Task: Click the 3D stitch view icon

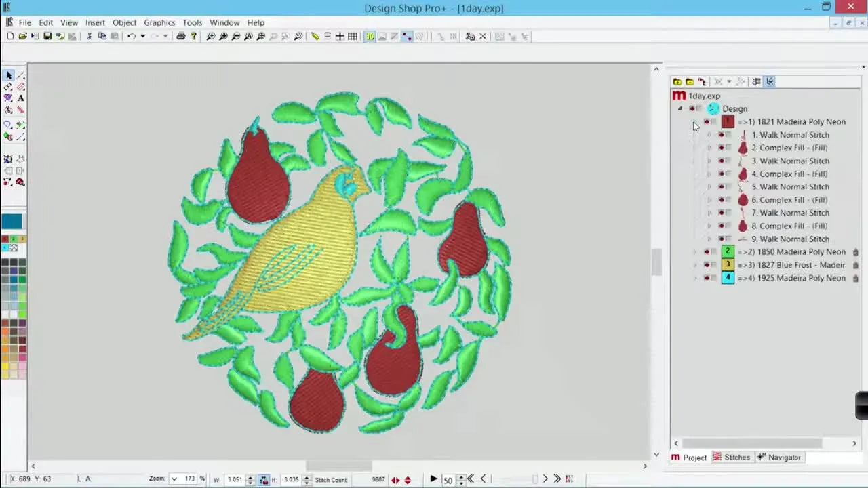Action: [x=370, y=36]
